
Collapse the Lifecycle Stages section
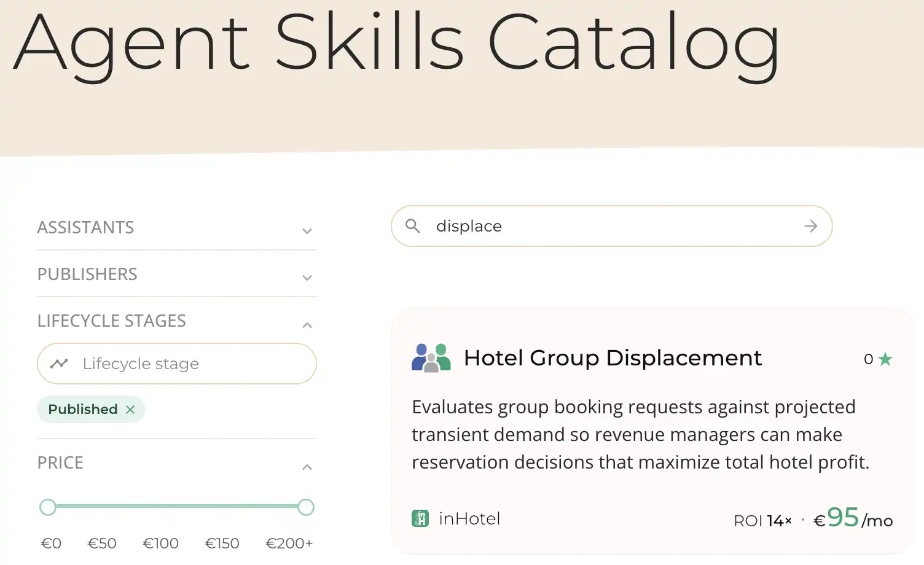[307, 325]
